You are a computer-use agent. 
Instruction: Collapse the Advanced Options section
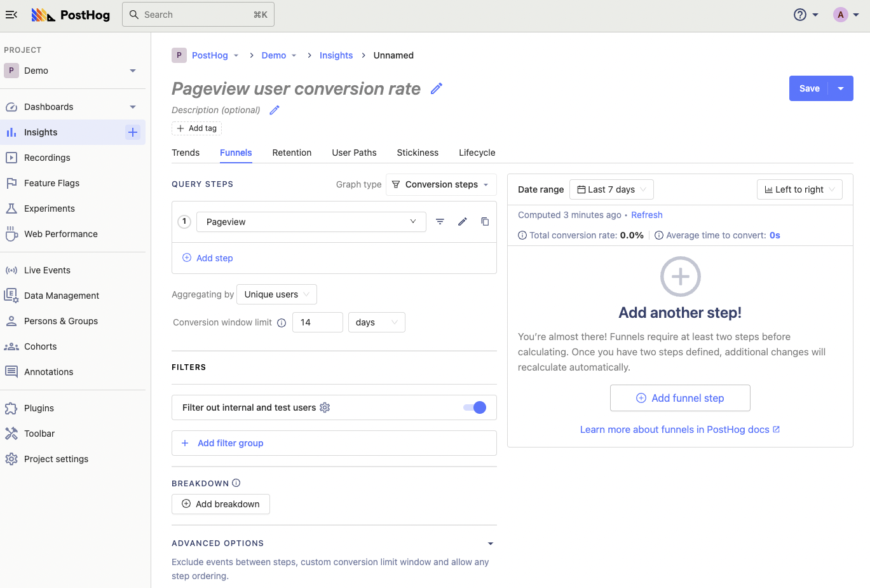(490, 544)
